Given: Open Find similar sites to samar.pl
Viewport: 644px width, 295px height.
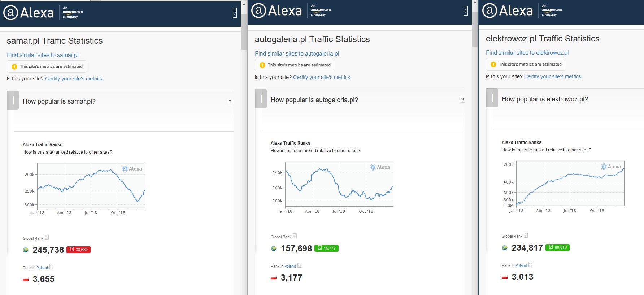Looking at the screenshot, I should tap(43, 55).
